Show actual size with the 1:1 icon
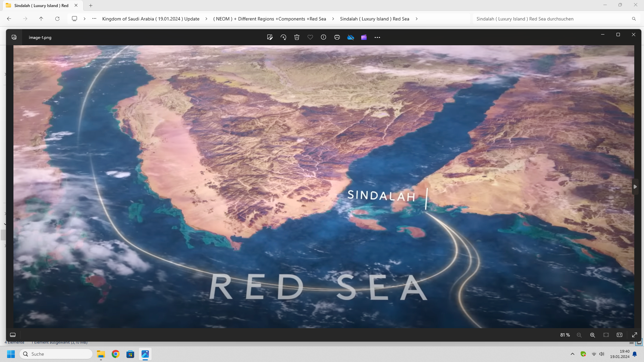 [620, 335]
